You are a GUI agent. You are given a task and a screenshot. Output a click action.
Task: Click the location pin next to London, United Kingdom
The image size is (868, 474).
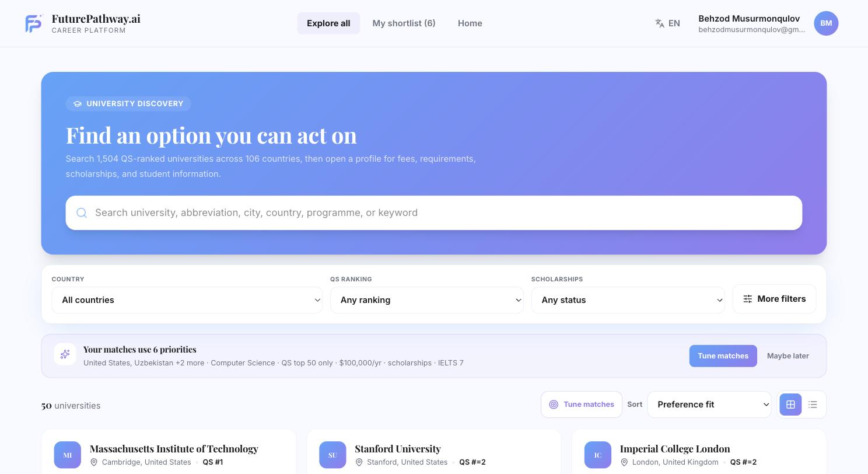pos(624,462)
